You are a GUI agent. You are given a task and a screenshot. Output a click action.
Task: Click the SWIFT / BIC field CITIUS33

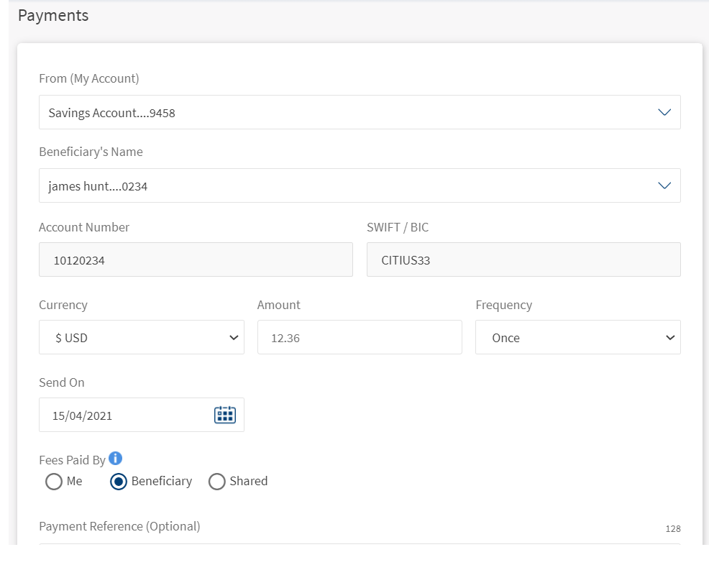(x=523, y=259)
